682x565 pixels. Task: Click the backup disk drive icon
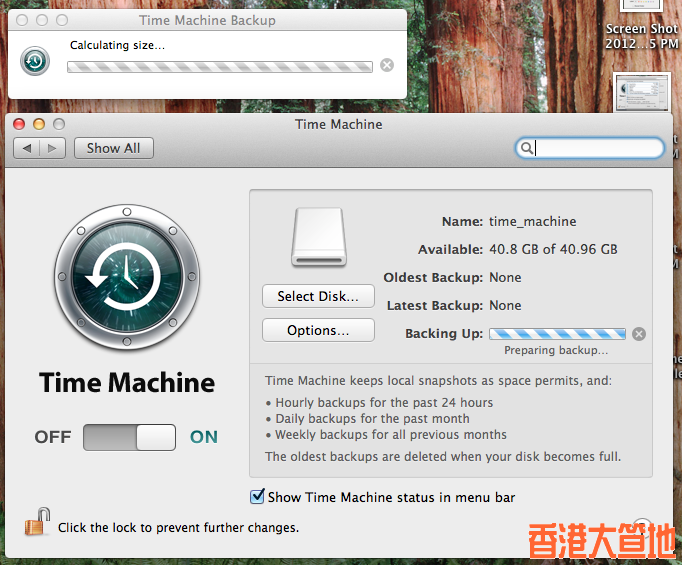319,237
